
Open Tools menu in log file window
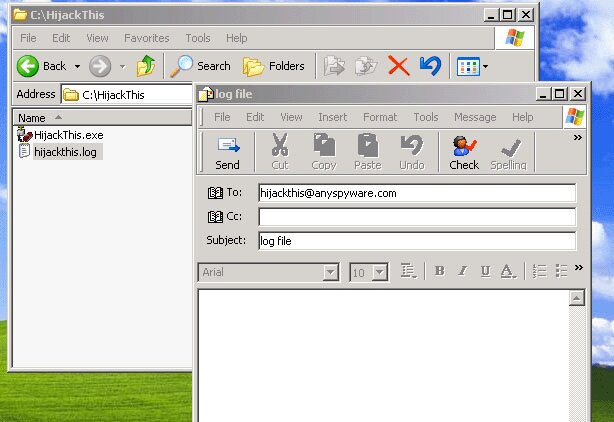tap(426, 117)
